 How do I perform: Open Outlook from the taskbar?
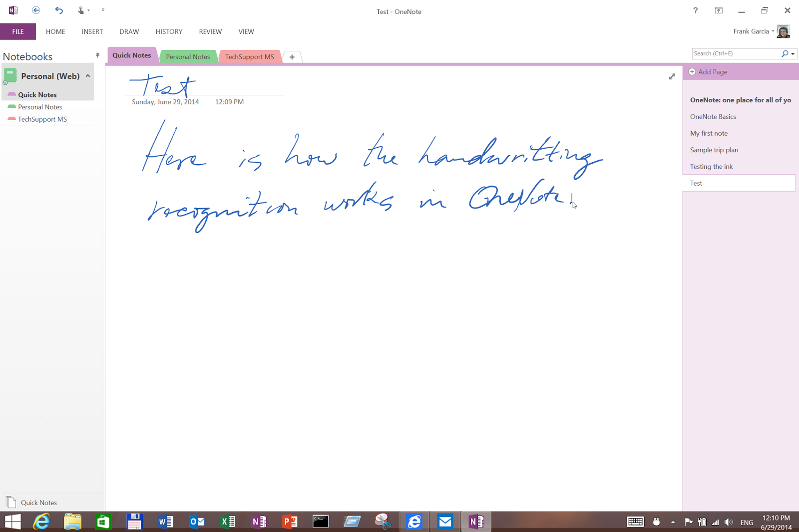point(196,521)
